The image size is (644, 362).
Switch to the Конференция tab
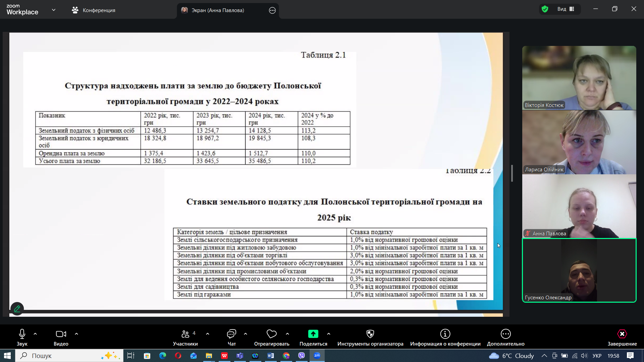[x=94, y=10]
